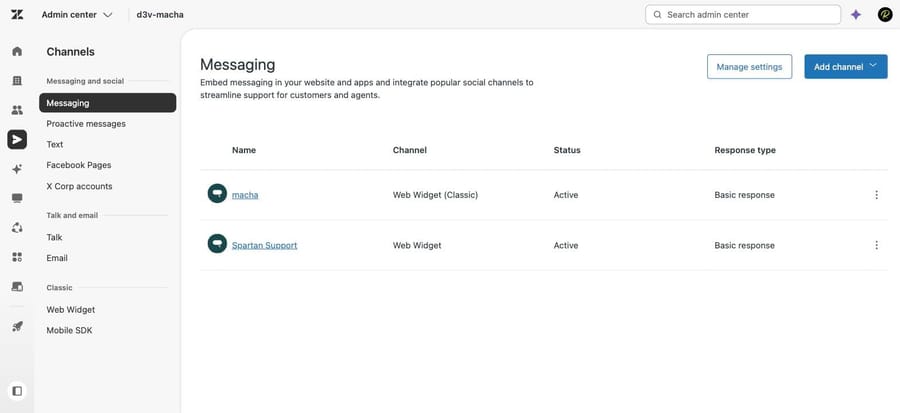Viewport: 900px width, 413px height.
Task: Open the Add channel dropdown
Action: 845,67
